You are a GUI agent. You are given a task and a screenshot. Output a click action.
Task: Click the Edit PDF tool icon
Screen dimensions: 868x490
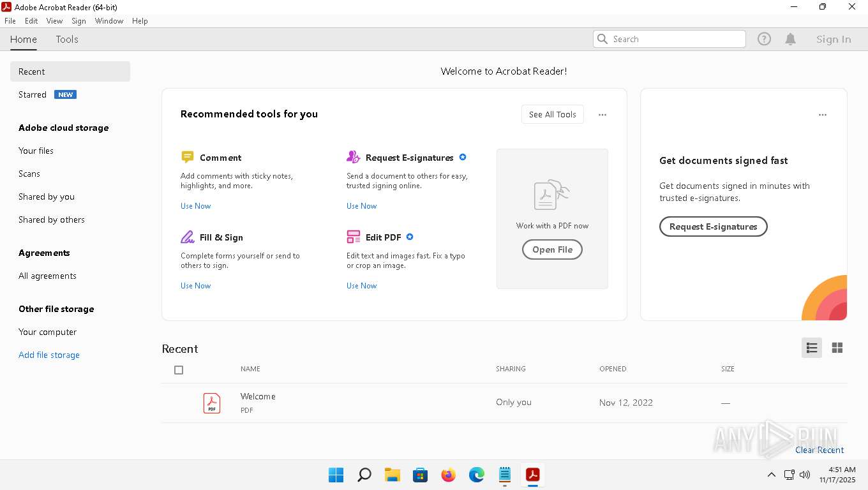click(353, 237)
